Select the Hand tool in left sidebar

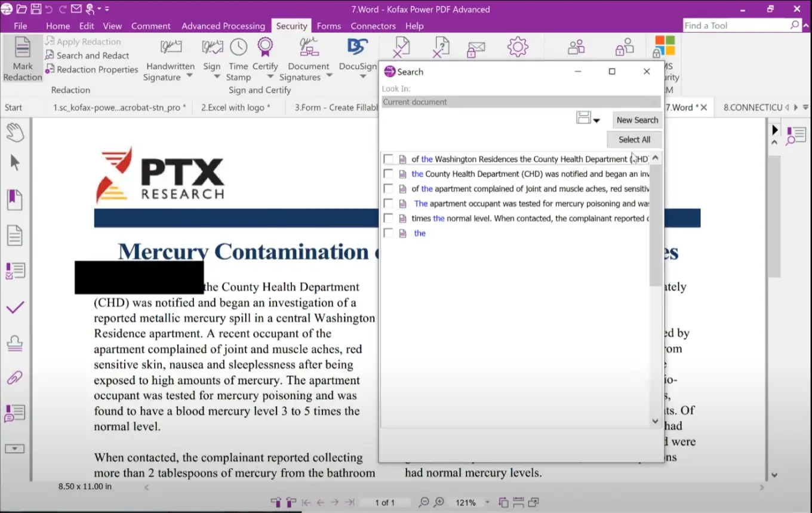pos(15,132)
